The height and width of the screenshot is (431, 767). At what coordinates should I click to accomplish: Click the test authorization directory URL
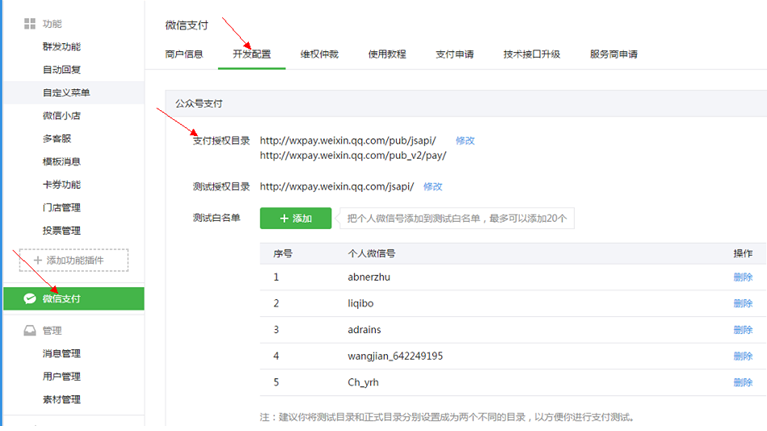pos(337,186)
